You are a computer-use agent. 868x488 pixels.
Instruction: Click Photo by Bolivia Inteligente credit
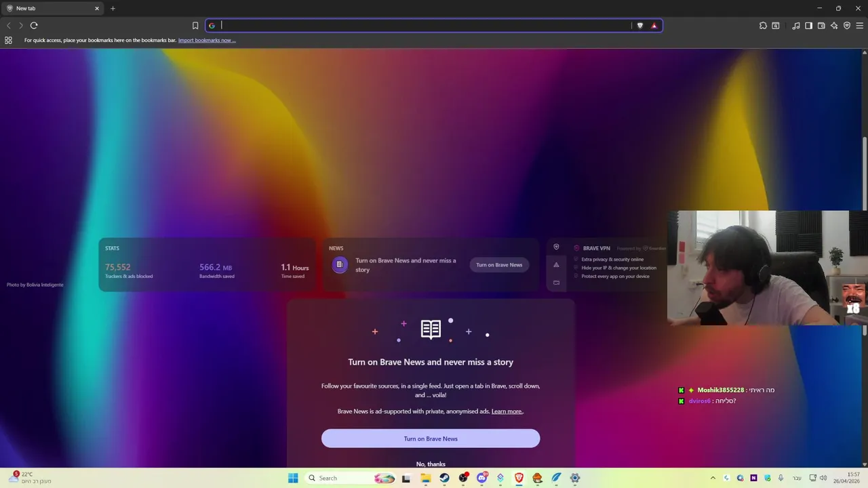[35, 285]
